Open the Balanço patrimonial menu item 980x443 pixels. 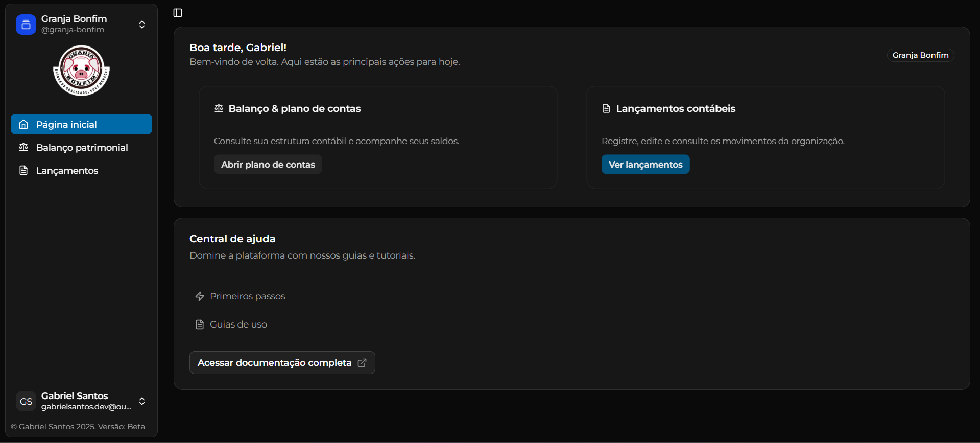click(x=82, y=147)
